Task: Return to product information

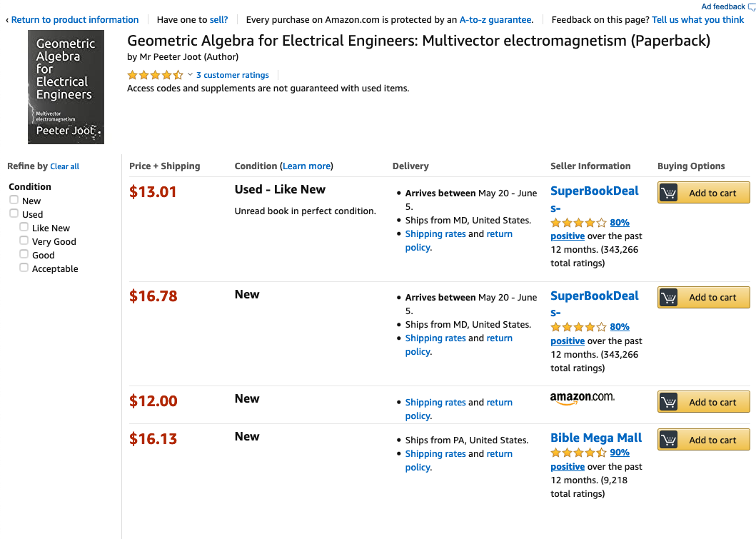Action: click(x=75, y=20)
